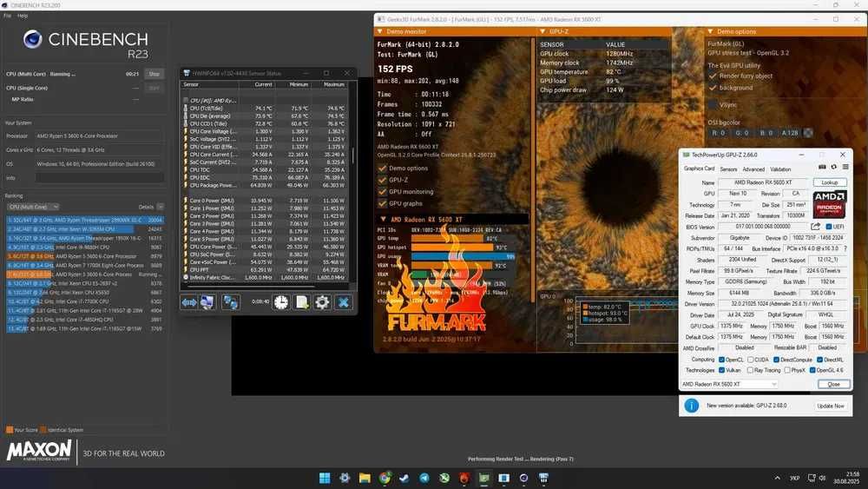Collapse FurMark Demo options panel

coord(710,31)
